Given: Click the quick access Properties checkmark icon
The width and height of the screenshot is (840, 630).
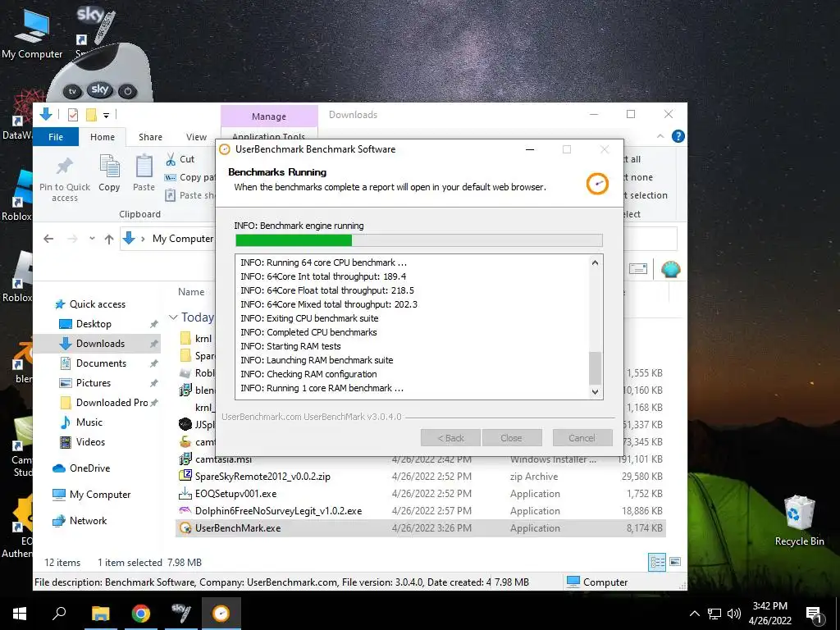Looking at the screenshot, I should tap(73, 115).
